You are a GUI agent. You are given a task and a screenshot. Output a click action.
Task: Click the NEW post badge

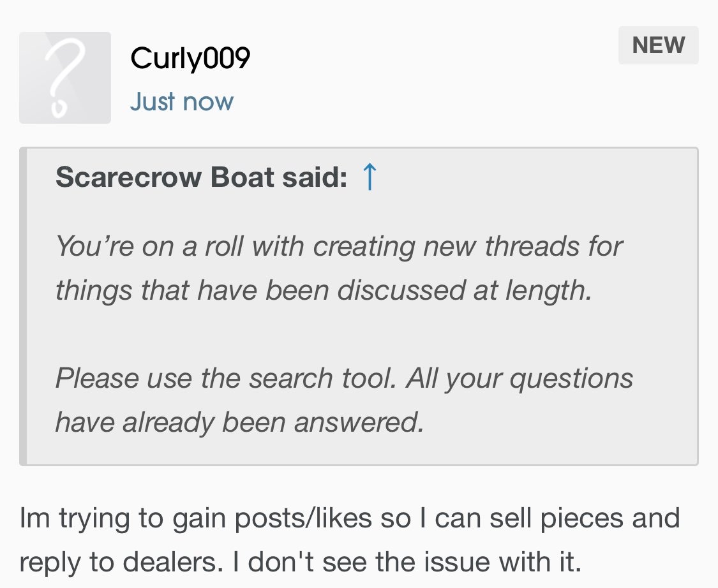pos(658,45)
